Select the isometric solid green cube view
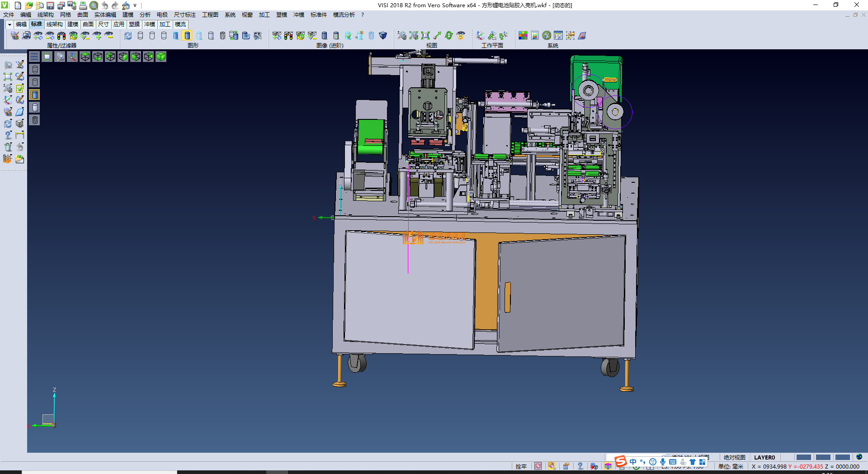 click(x=161, y=57)
